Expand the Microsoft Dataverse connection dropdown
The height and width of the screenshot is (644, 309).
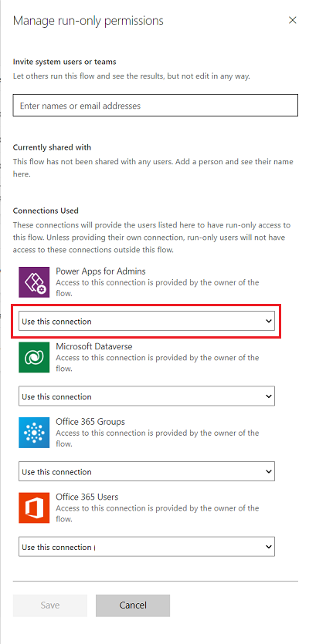pyautogui.click(x=147, y=396)
